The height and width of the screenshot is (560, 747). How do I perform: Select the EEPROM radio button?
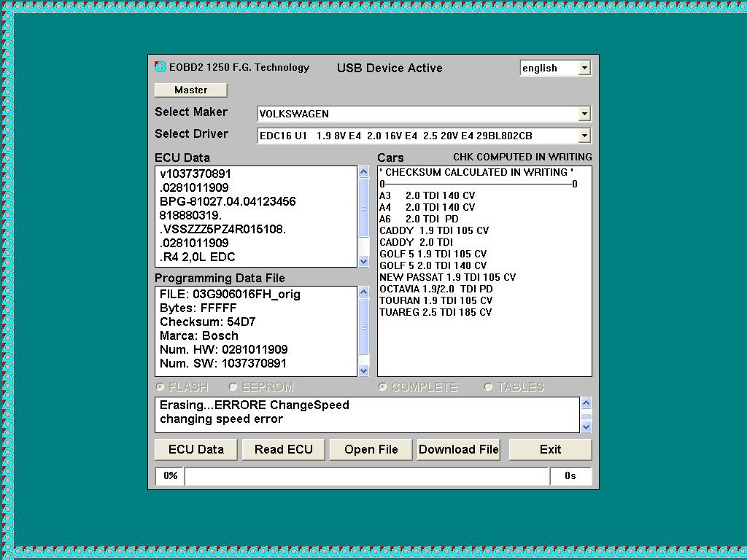coord(233,386)
